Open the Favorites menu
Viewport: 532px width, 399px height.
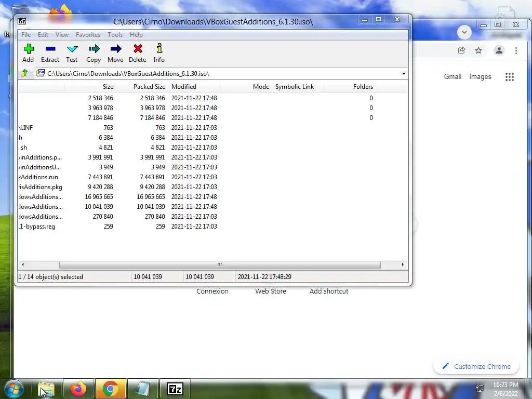tap(88, 35)
